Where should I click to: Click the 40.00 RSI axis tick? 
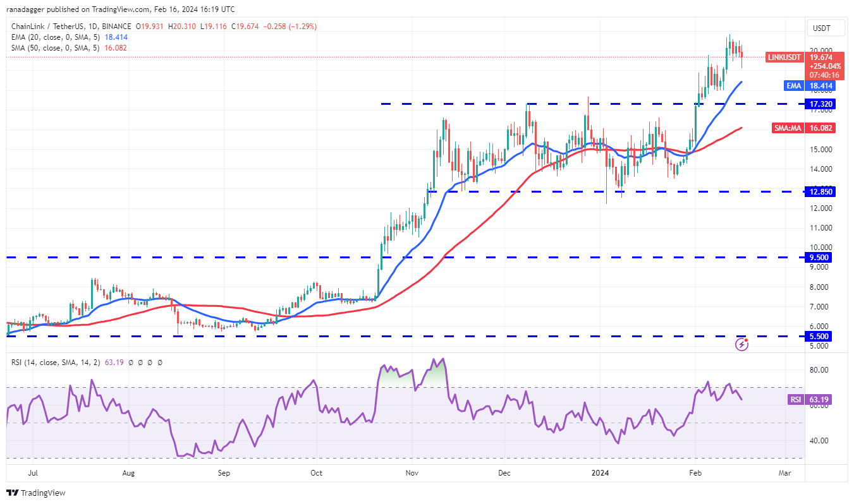coord(820,441)
